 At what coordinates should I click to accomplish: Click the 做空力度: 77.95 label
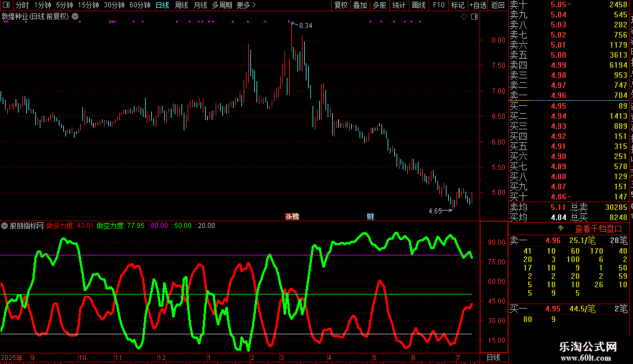pos(120,226)
